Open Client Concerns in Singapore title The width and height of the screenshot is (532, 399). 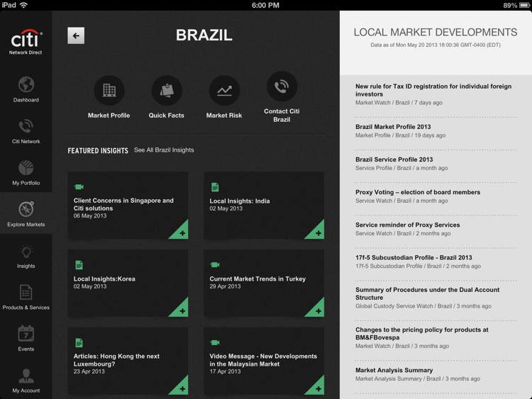pos(123,204)
